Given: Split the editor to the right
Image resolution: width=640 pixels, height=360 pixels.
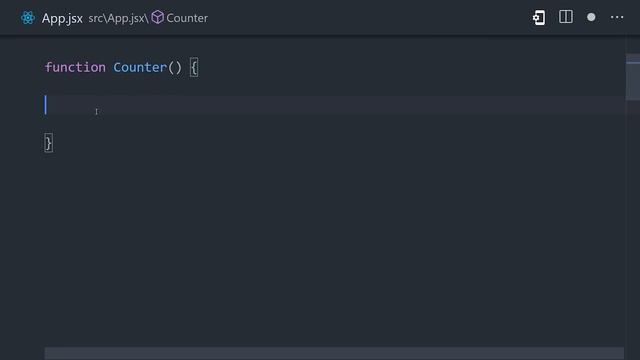Looking at the screenshot, I should click(566, 17).
